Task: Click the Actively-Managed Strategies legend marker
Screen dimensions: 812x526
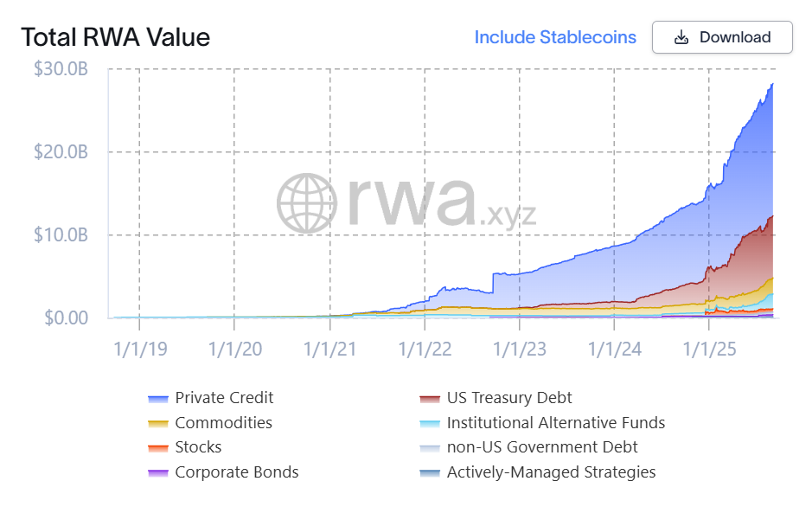Action: [428, 472]
